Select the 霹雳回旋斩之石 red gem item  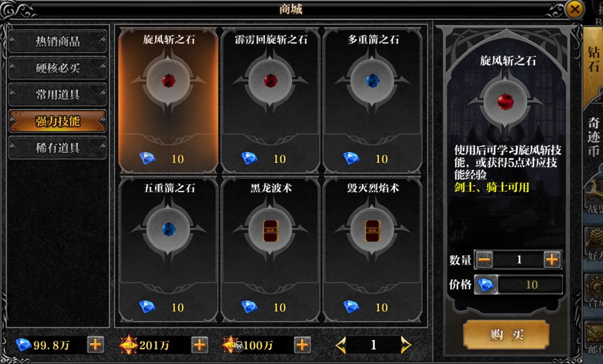coord(270,101)
